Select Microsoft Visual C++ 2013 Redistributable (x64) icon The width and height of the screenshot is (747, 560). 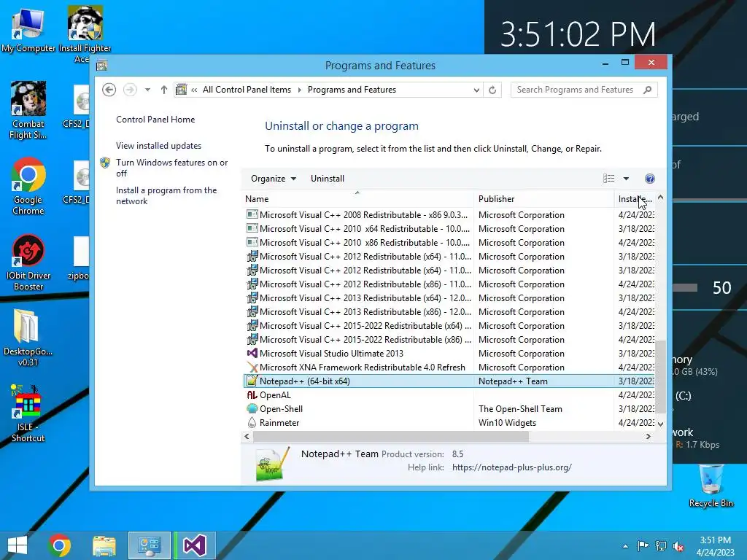(252, 298)
